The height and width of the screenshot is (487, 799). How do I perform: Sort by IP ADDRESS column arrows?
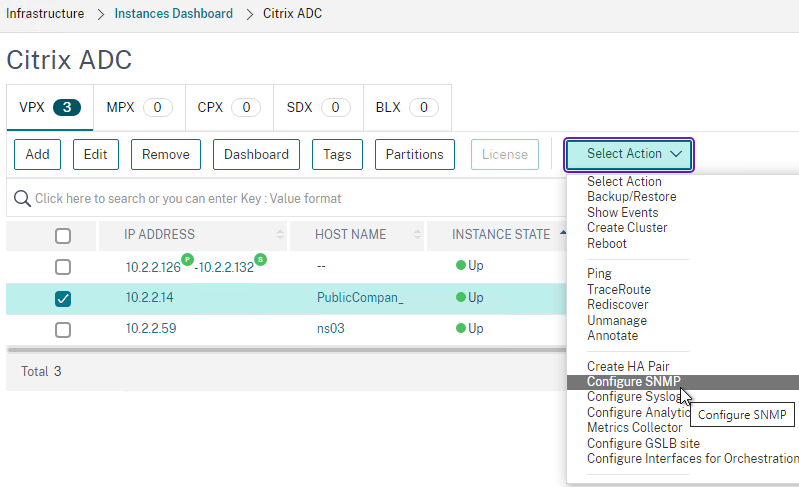(x=280, y=234)
